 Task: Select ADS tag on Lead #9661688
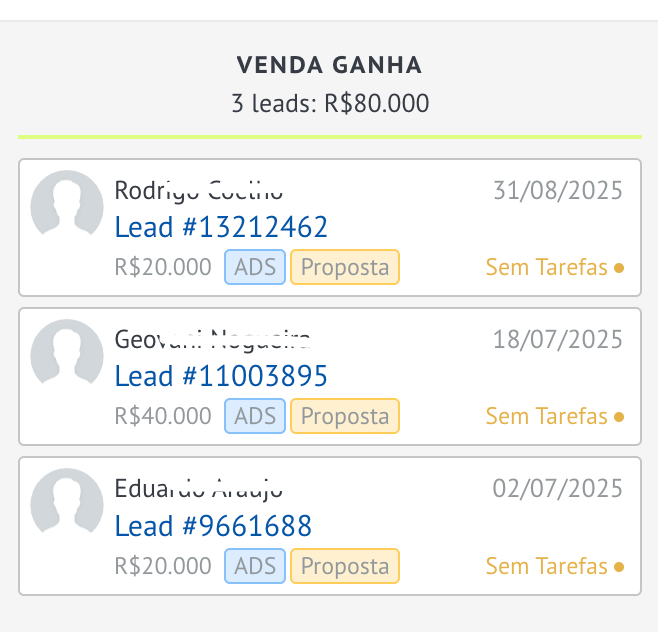[x=255, y=566]
